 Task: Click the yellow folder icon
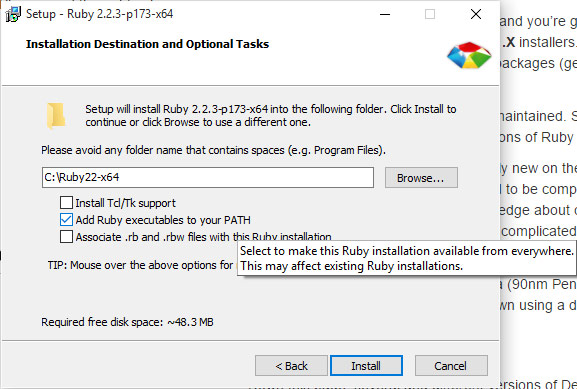pos(56,116)
